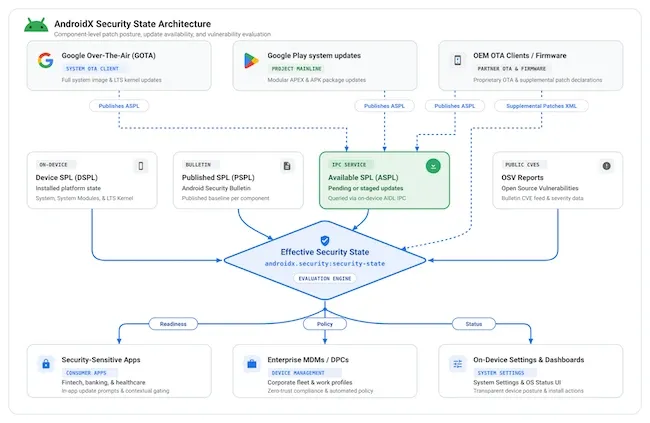
Task: Click the Enterprise MDMs / DPCs heading
Action: 308,360
